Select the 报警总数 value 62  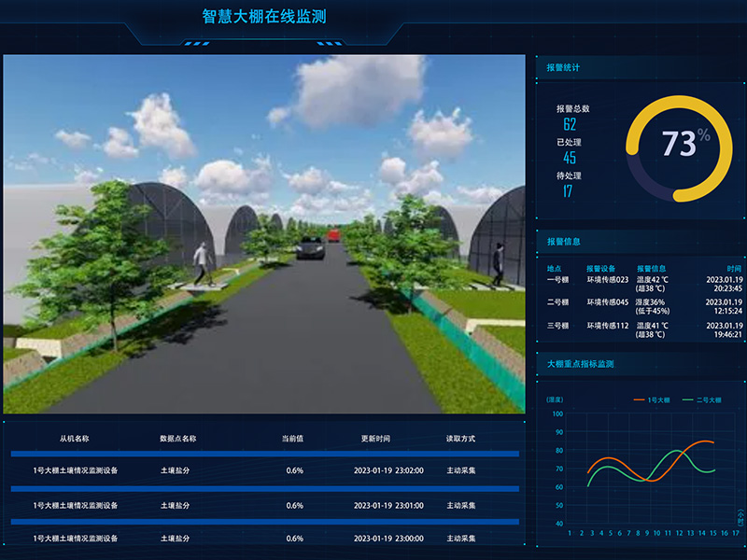pos(570,124)
